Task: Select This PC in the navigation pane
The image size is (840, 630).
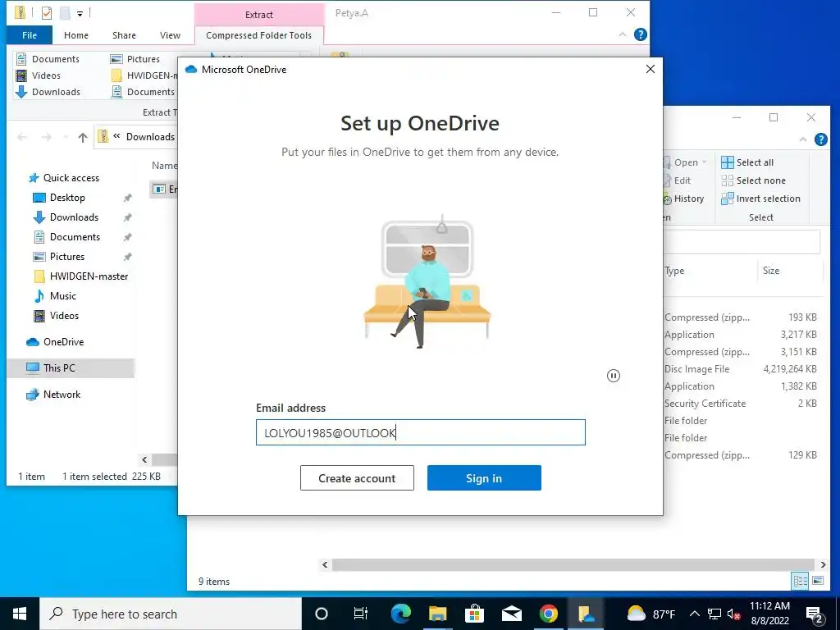Action: click(59, 368)
